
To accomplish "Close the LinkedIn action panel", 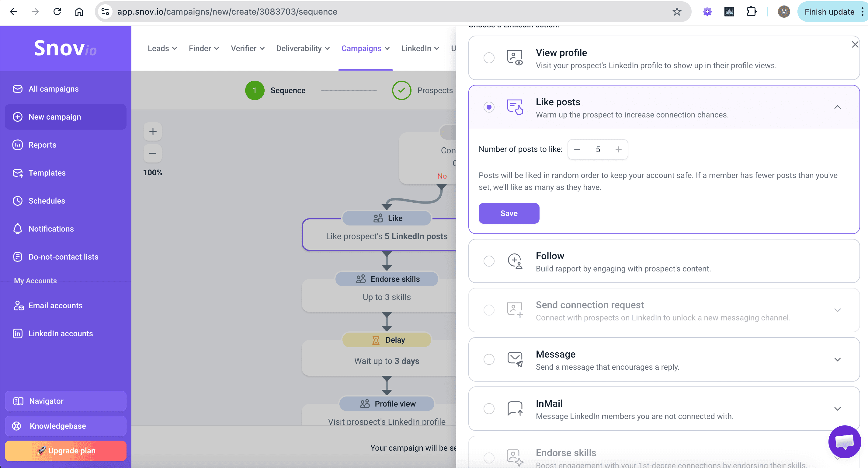I will pos(855,44).
